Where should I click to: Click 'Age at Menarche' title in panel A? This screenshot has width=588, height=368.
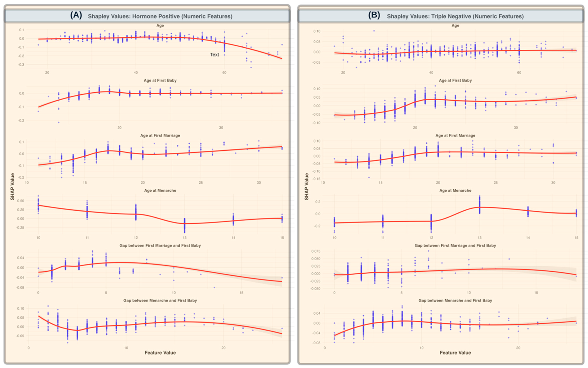pyautogui.click(x=160, y=190)
